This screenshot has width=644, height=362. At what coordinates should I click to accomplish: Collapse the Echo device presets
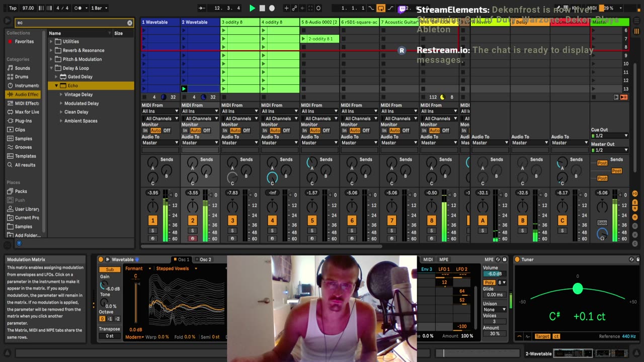[56, 85]
